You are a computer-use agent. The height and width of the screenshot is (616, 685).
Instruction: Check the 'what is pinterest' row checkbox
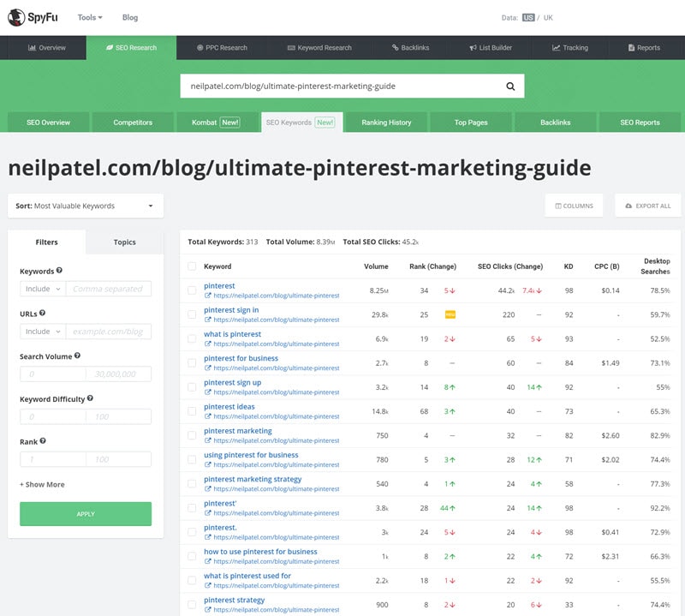(x=192, y=338)
